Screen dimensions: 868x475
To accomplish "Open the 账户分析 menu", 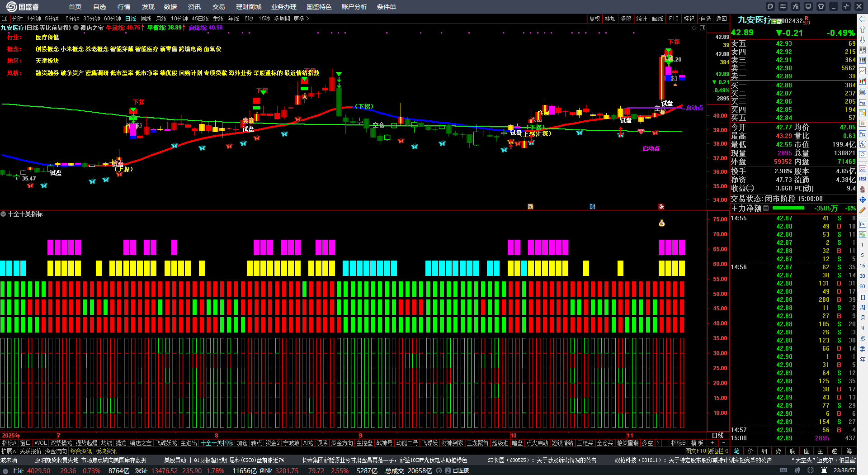I will [354, 7].
